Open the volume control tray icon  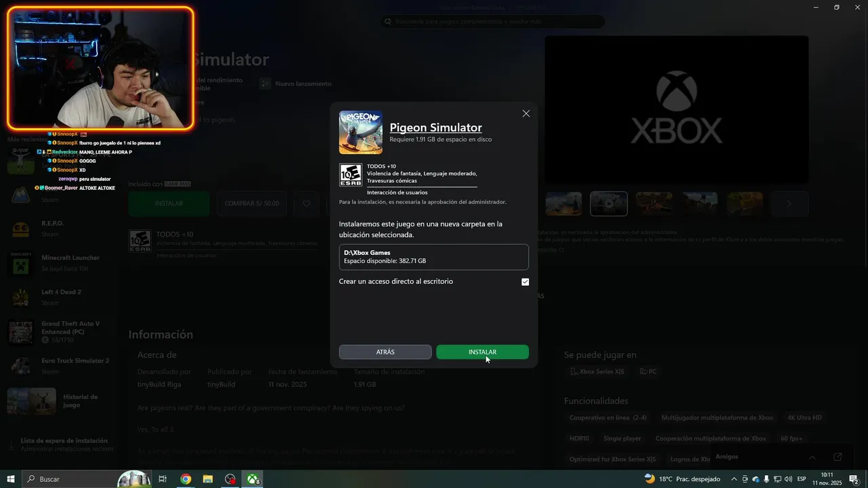click(x=788, y=479)
